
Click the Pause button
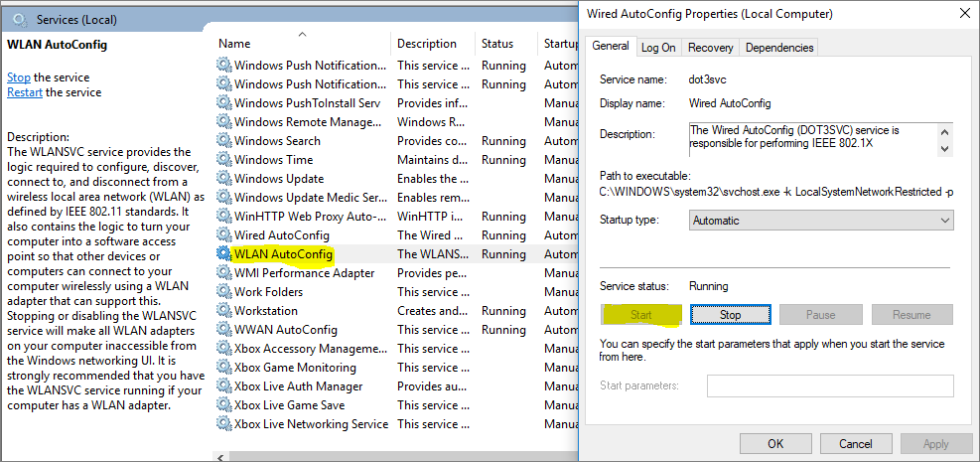pos(820,315)
